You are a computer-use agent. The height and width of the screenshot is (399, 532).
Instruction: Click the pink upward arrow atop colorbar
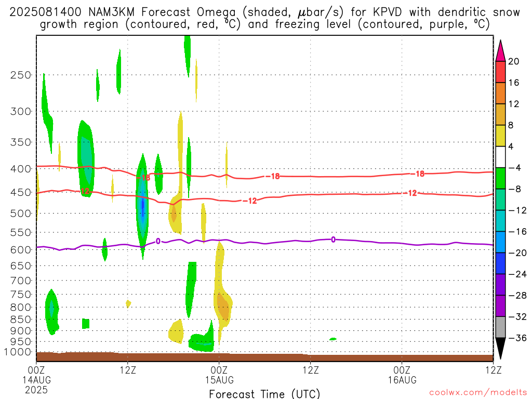coord(500,50)
